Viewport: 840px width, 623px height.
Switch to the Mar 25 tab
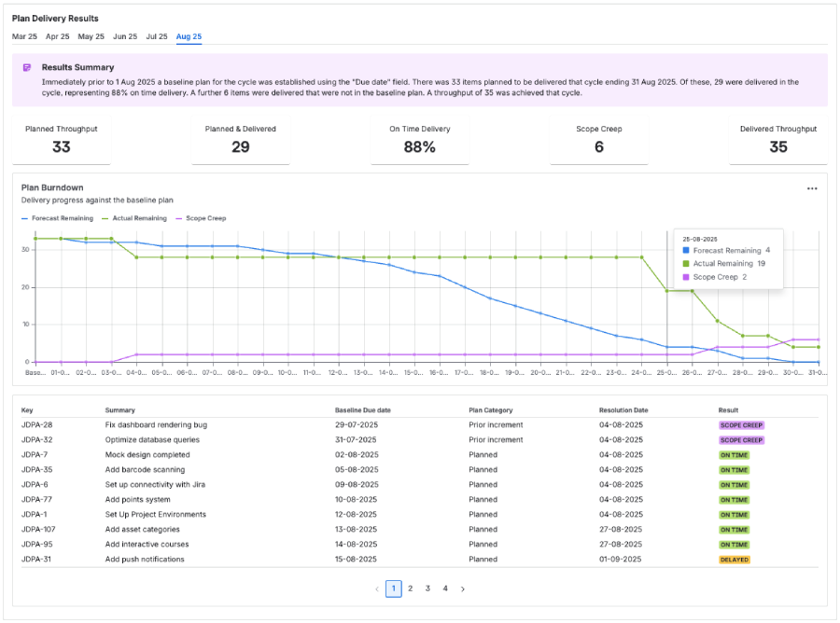[x=24, y=36]
